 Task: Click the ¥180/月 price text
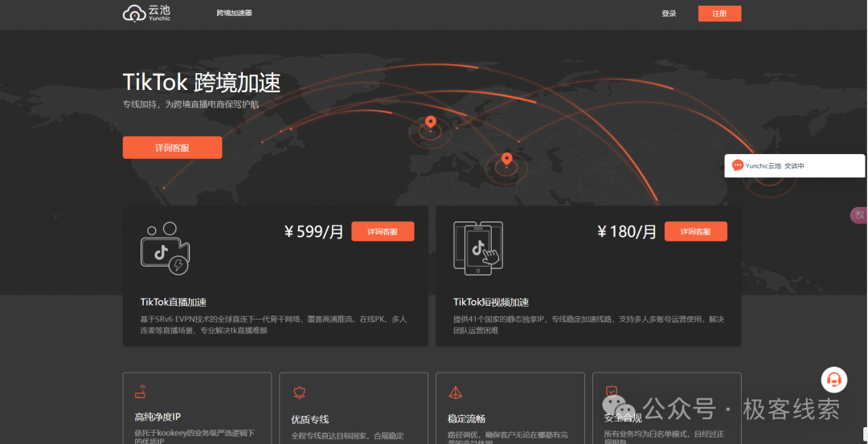(x=627, y=232)
